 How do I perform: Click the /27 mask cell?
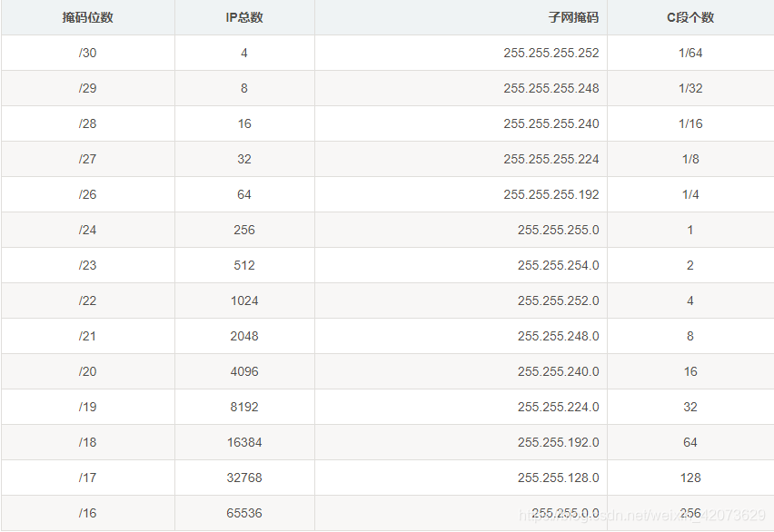[87, 159]
